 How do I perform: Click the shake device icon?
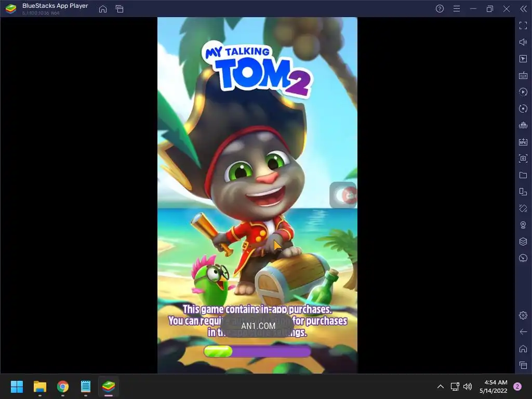click(x=523, y=208)
